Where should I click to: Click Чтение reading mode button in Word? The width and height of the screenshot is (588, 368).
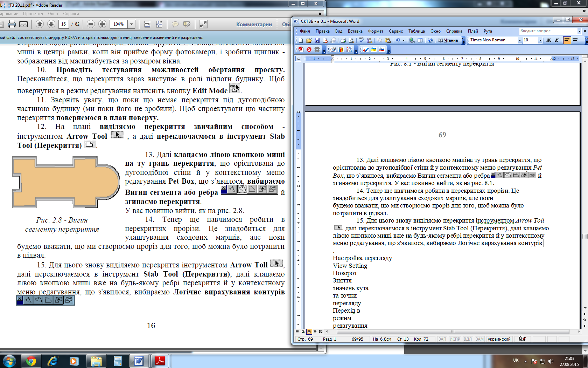(x=448, y=40)
